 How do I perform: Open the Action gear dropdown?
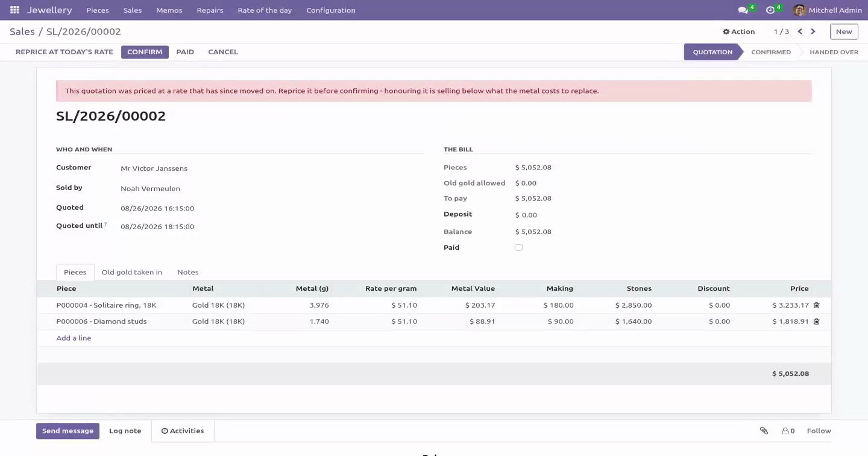(738, 31)
